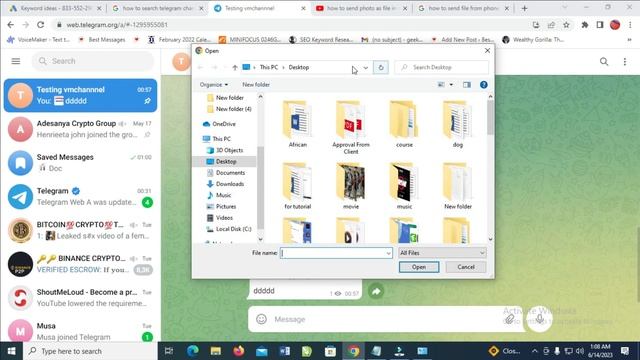Click New folder button in dialog
The image size is (640, 360).
[256, 84]
